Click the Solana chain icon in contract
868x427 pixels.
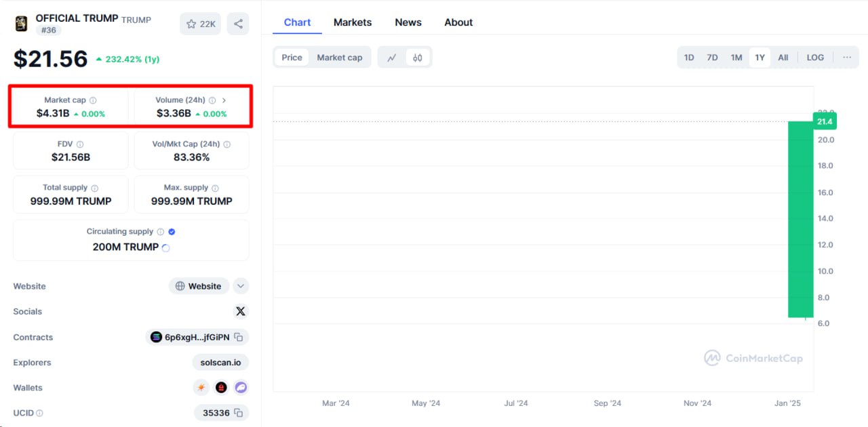point(156,337)
